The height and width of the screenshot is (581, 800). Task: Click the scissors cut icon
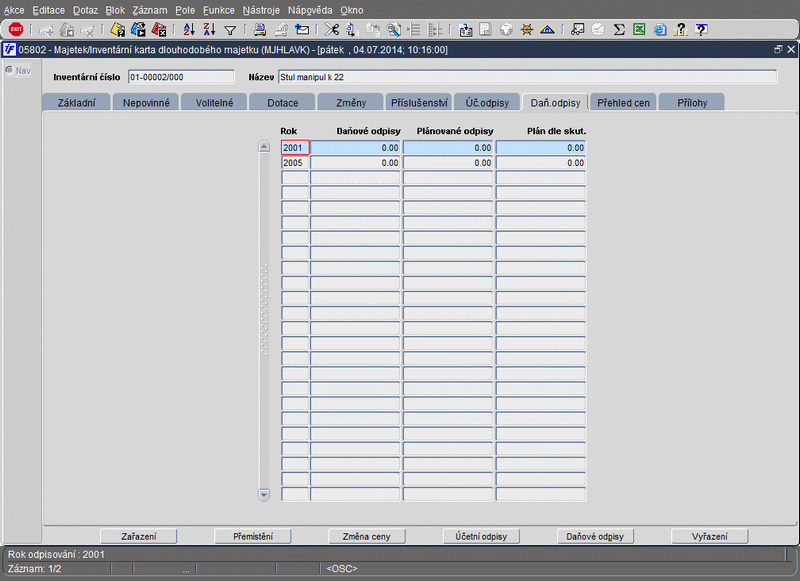coord(332,30)
